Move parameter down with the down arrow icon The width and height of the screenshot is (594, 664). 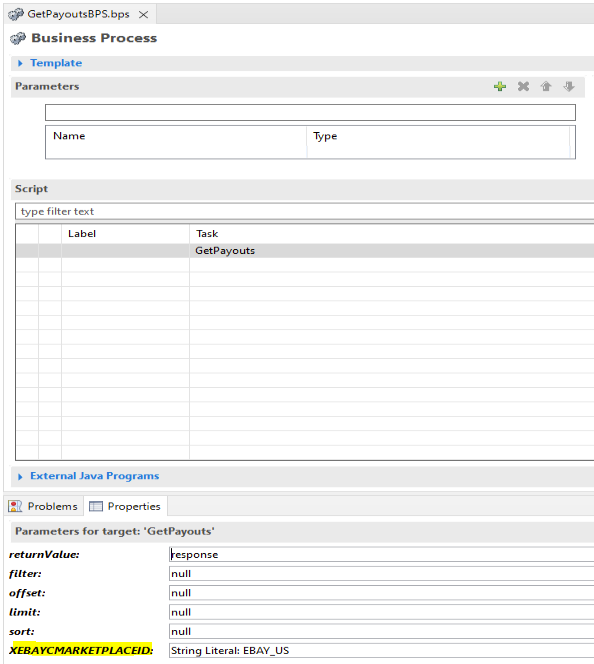click(569, 86)
